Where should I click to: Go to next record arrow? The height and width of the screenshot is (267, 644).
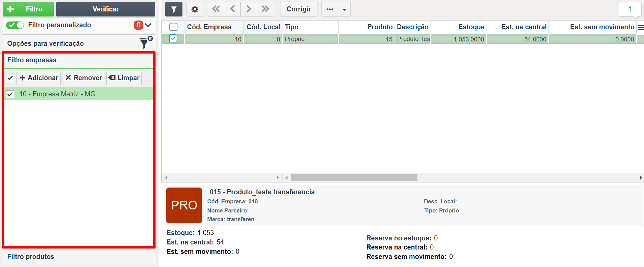[x=249, y=9]
